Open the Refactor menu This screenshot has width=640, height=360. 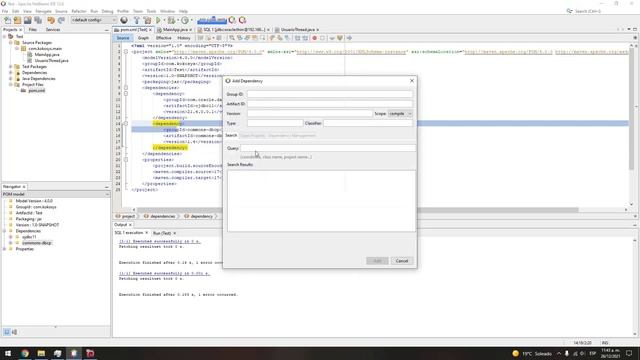tap(79, 11)
